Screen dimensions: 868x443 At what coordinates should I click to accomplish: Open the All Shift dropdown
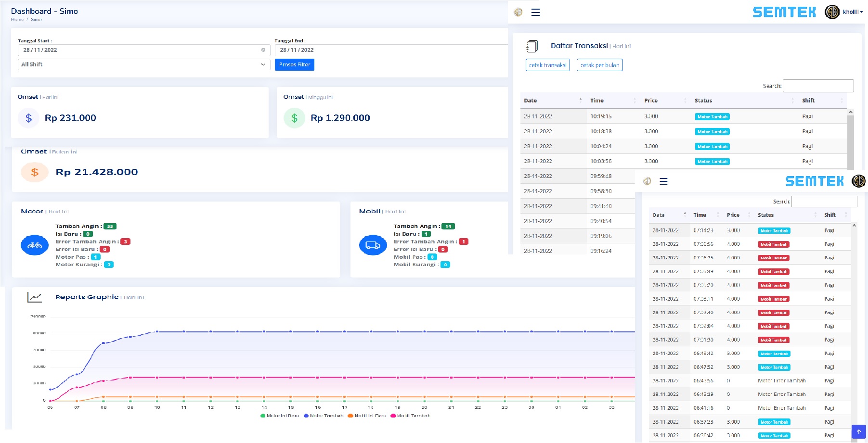coord(143,64)
